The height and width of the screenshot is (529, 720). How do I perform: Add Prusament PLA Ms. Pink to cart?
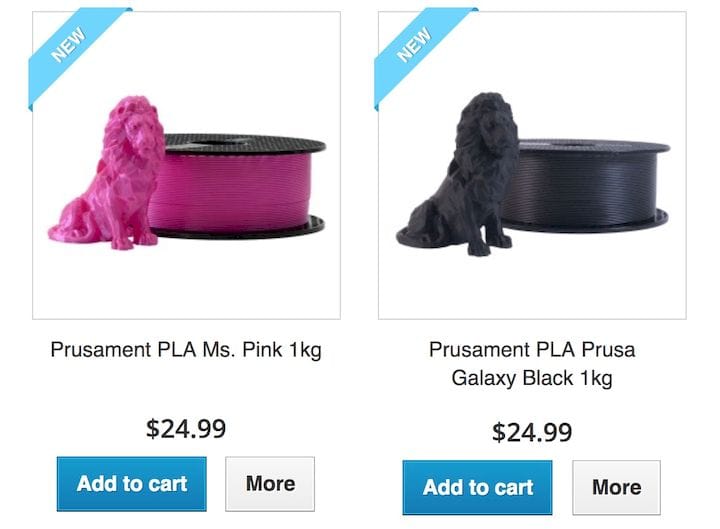point(132,484)
